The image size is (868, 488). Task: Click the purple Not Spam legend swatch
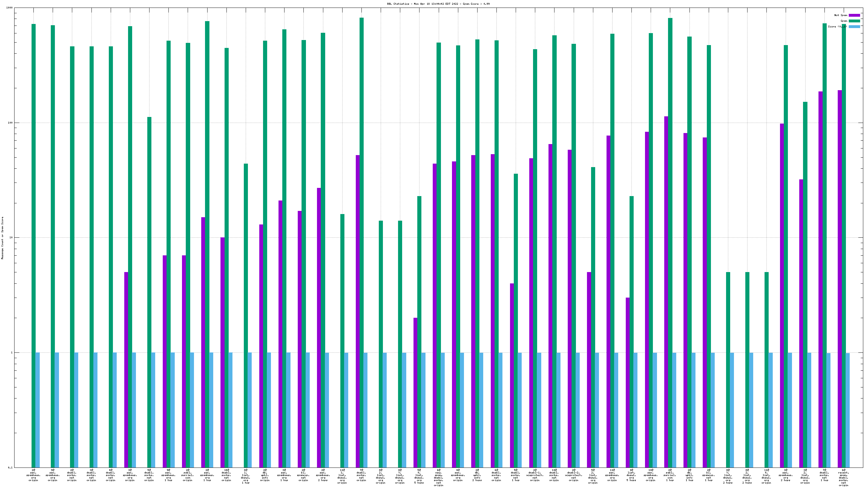[854, 15]
